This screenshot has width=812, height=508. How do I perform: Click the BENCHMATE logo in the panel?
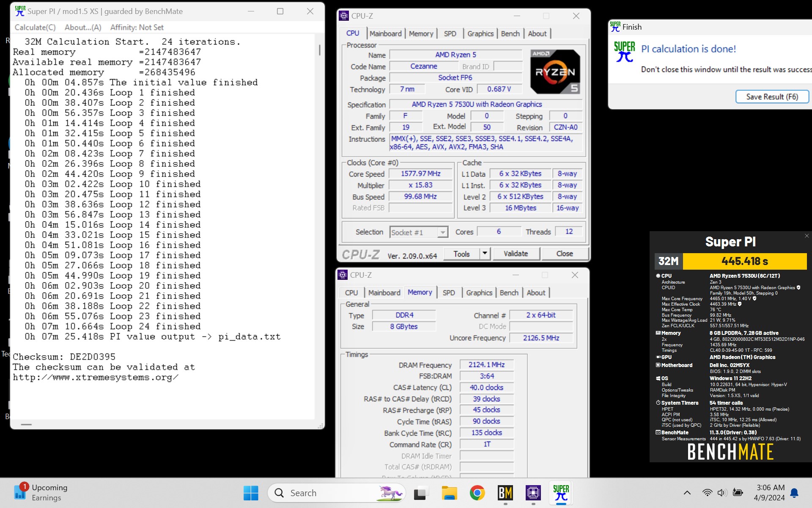point(730,452)
